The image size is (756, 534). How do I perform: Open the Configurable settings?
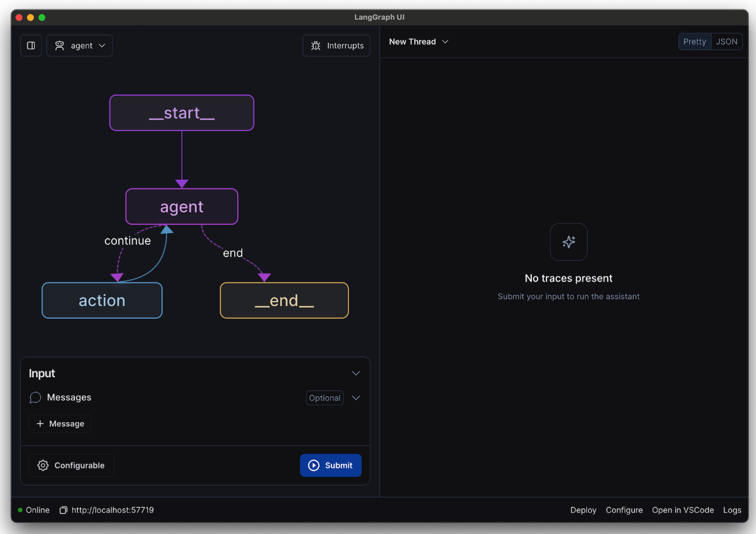coord(72,465)
